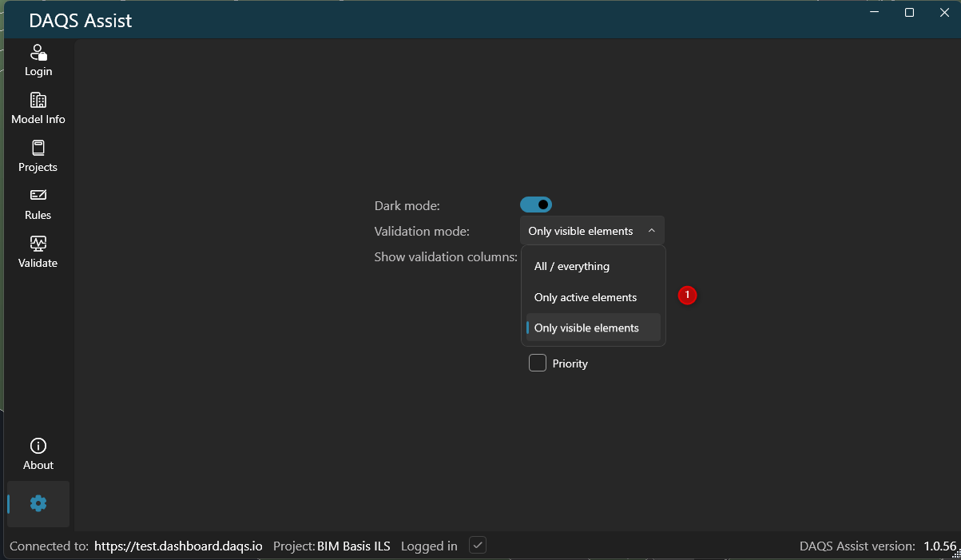Open the Login page in sidebar
The width and height of the screenshot is (961, 560).
click(x=38, y=61)
